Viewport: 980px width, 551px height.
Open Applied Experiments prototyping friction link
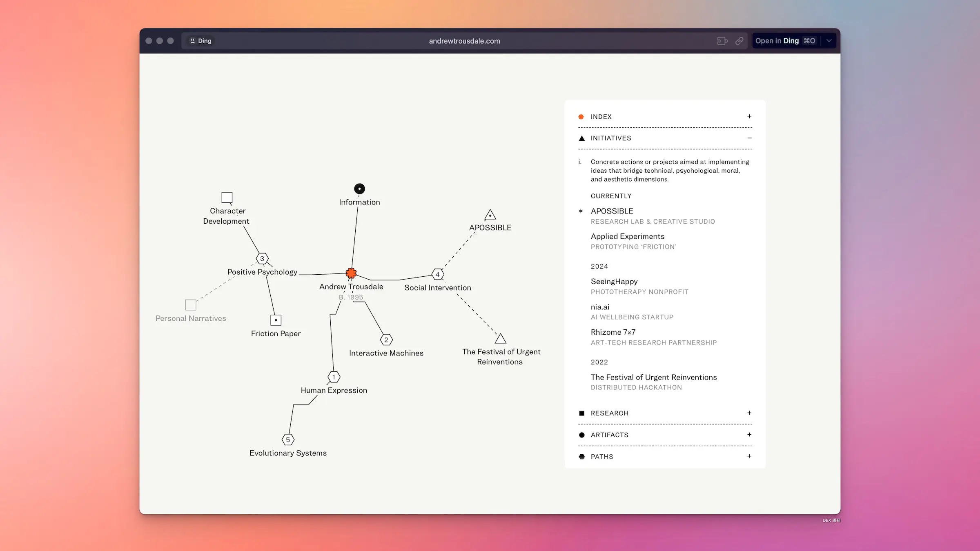tap(627, 236)
